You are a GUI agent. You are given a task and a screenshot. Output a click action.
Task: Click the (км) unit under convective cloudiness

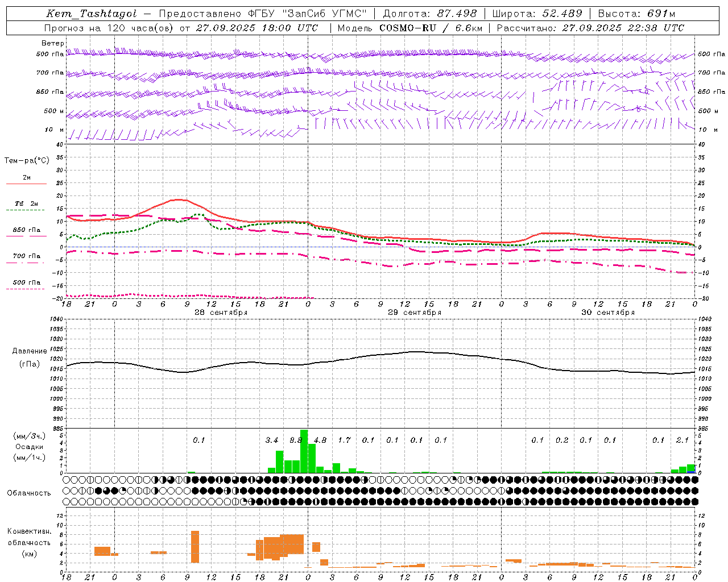[x=29, y=554]
